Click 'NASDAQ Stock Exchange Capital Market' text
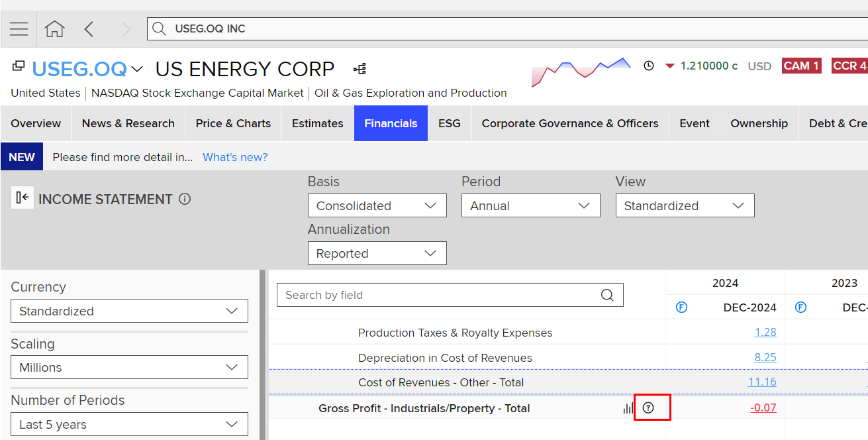 [x=197, y=93]
